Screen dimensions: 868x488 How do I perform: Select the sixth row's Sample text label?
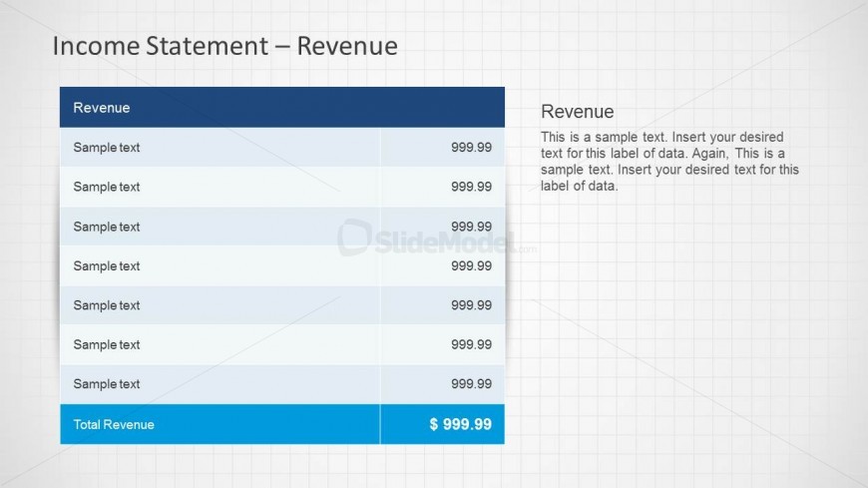[x=107, y=345]
